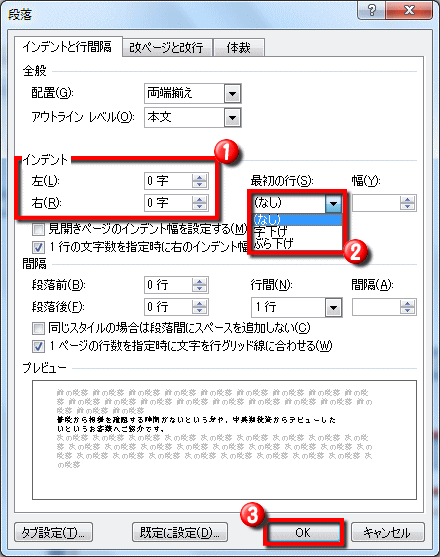Open the 配置(G) alignment dropdown

click(232, 94)
